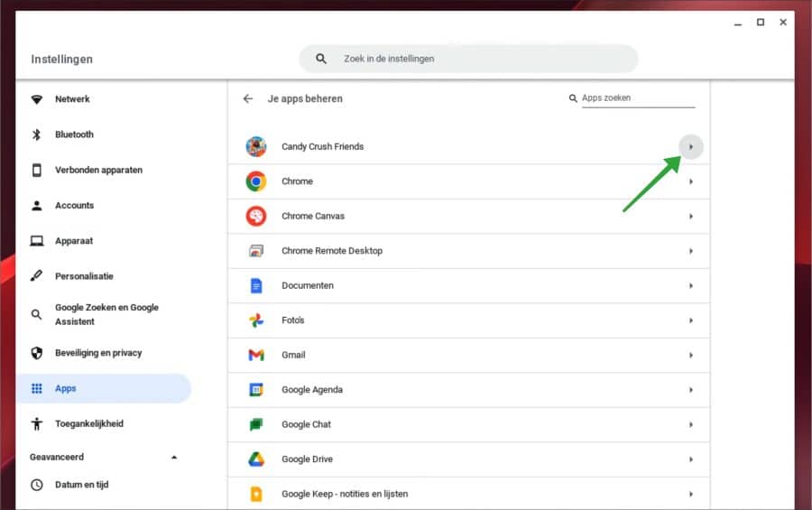
Task: Click the Google Agenda calendar icon
Action: point(256,390)
